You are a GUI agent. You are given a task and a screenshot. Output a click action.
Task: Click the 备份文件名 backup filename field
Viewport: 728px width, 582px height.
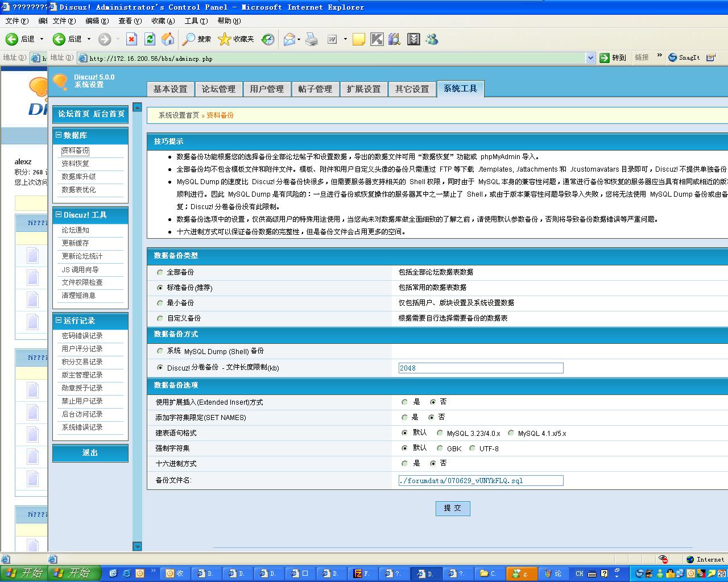coord(481,481)
